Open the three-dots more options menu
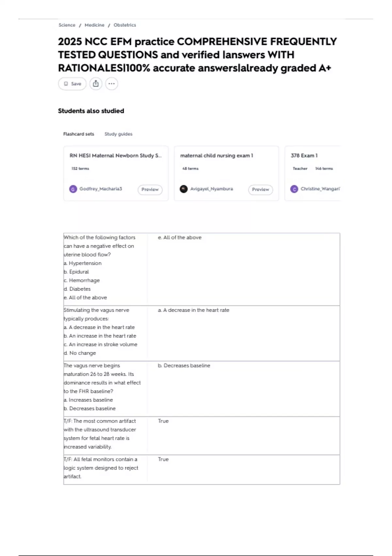This screenshot has width=392, height=556. coord(112,84)
